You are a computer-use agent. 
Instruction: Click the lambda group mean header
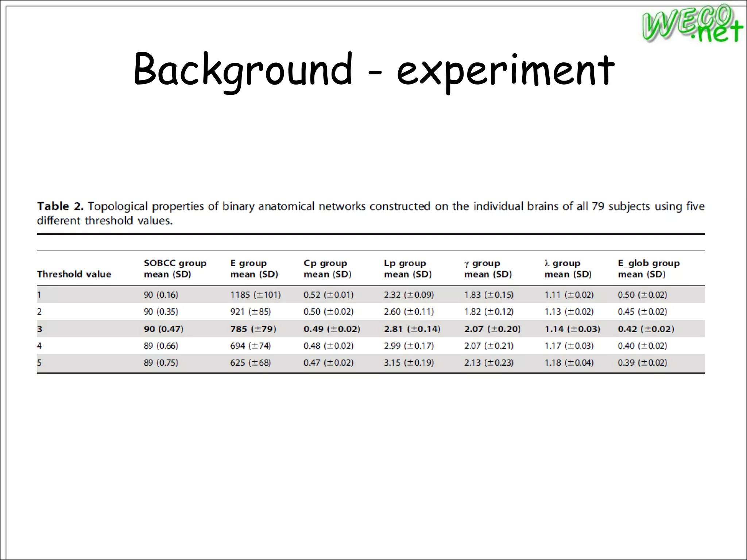[x=568, y=269]
